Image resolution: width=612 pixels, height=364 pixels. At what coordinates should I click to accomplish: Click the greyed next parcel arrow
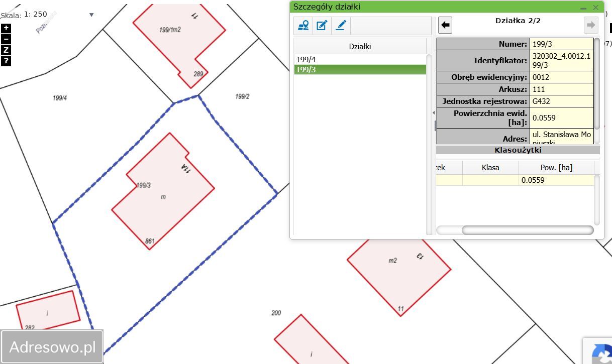[591, 25]
